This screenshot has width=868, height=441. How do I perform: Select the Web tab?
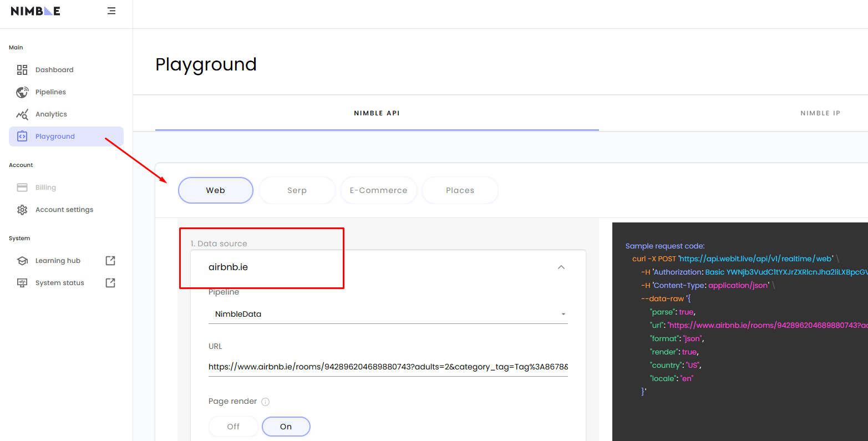(x=216, y=190)
